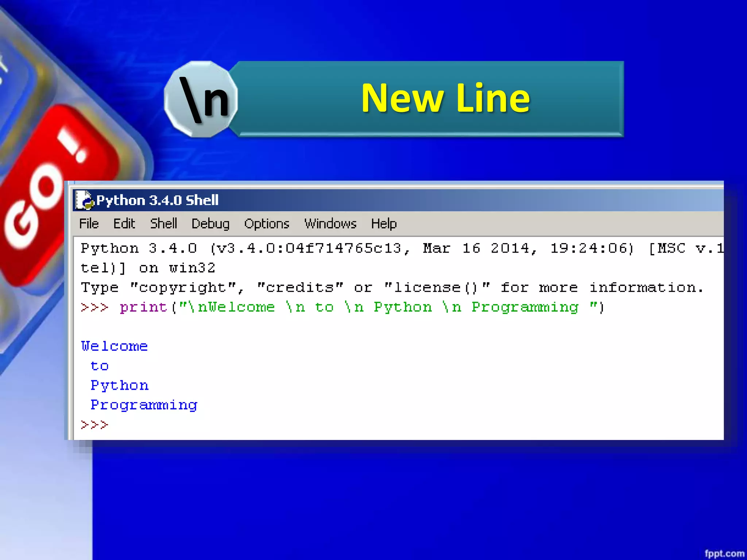
Task: Place cursor at the last >>> prompt
Action: point(117,425)
